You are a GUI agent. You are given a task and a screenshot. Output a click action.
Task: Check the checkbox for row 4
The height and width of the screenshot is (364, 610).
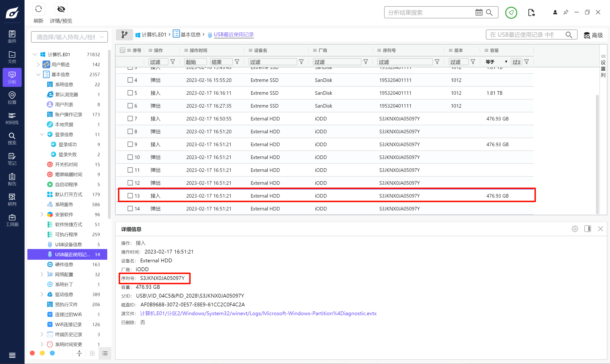click(130, 80)
